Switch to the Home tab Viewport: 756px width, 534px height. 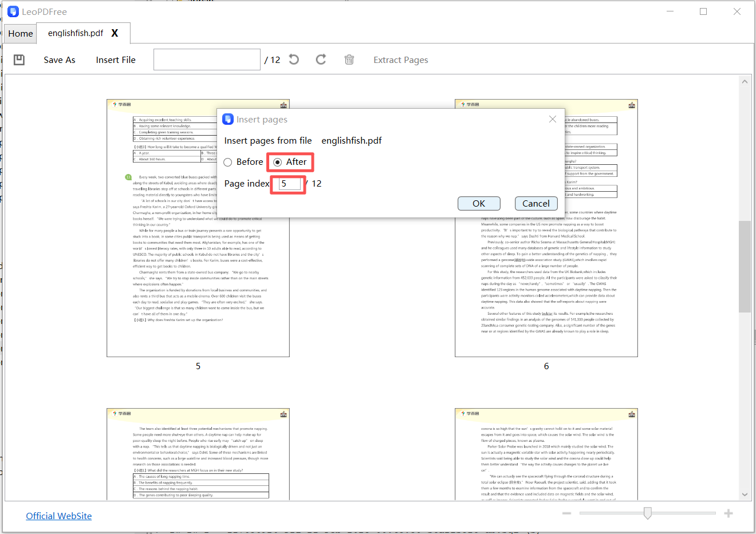pos(20,33)
